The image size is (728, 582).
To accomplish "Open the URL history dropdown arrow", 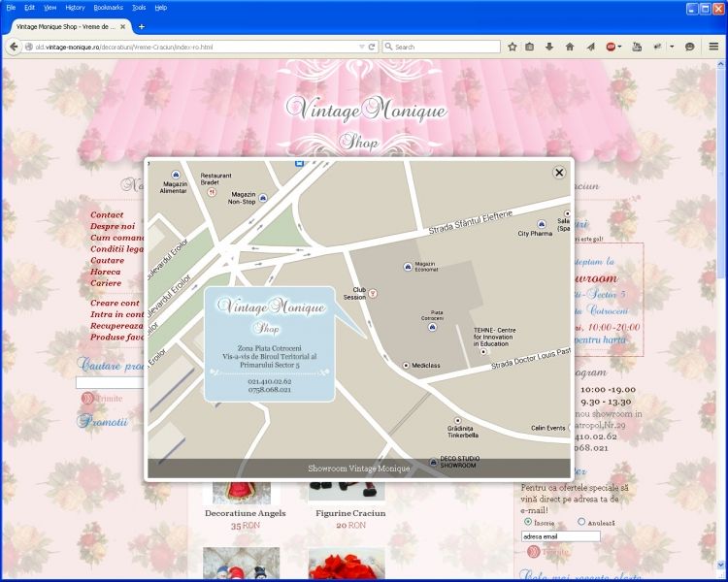I will pos(360,47).
